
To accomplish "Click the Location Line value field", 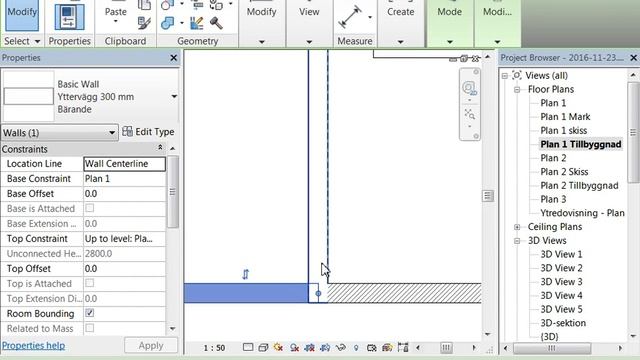I will coord(124,164).
